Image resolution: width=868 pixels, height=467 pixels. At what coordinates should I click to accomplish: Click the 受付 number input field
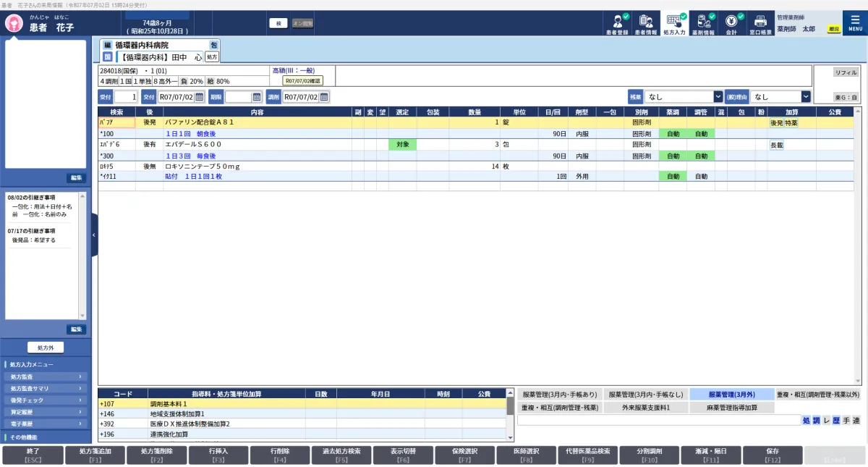pos(125,97)
